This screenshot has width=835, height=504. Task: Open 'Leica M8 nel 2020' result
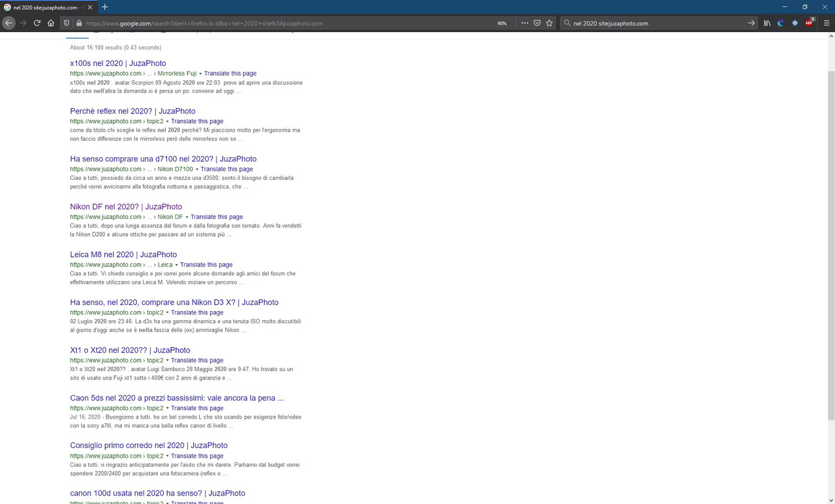pos(123,254)
